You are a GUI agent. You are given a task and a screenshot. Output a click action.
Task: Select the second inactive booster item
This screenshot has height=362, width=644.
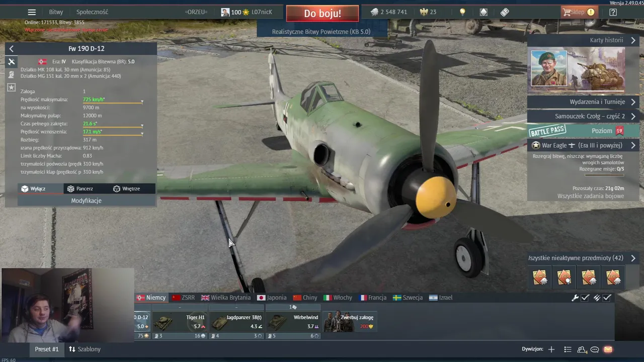click(x=565, y=277)
